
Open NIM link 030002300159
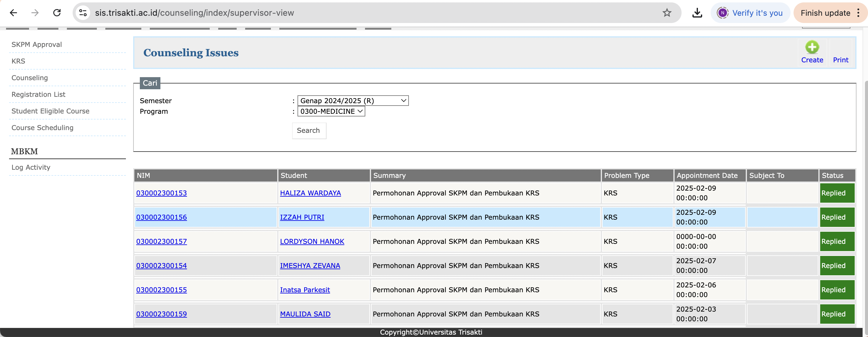(x=161, y=314)
